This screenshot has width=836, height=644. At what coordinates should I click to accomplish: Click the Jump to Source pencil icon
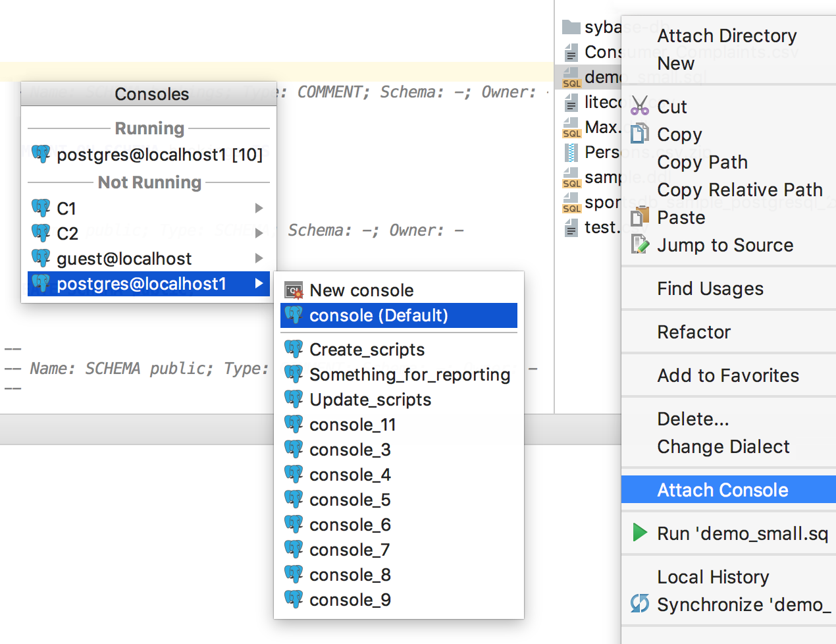click(640, 244)
